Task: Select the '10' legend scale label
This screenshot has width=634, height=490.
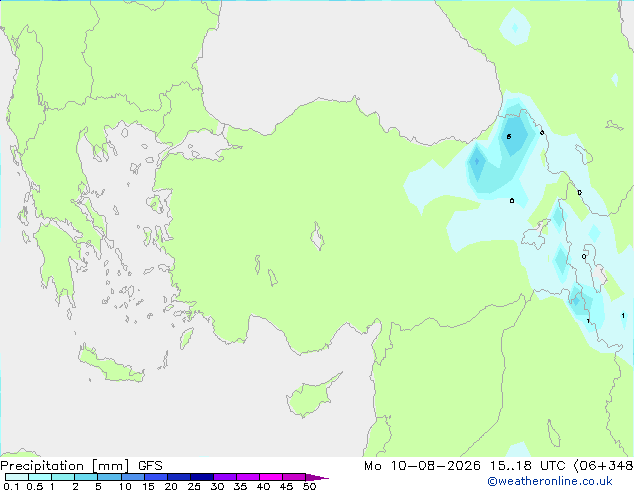Action: pos(125,486)
